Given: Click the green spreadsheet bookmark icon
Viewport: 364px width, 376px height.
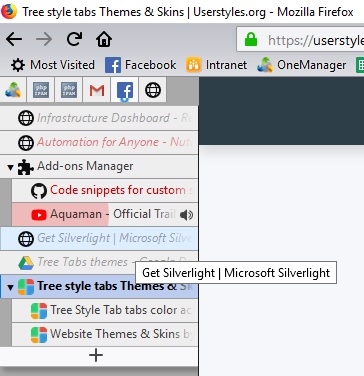Looking at the screenshot, I should [x=360, y=65].
